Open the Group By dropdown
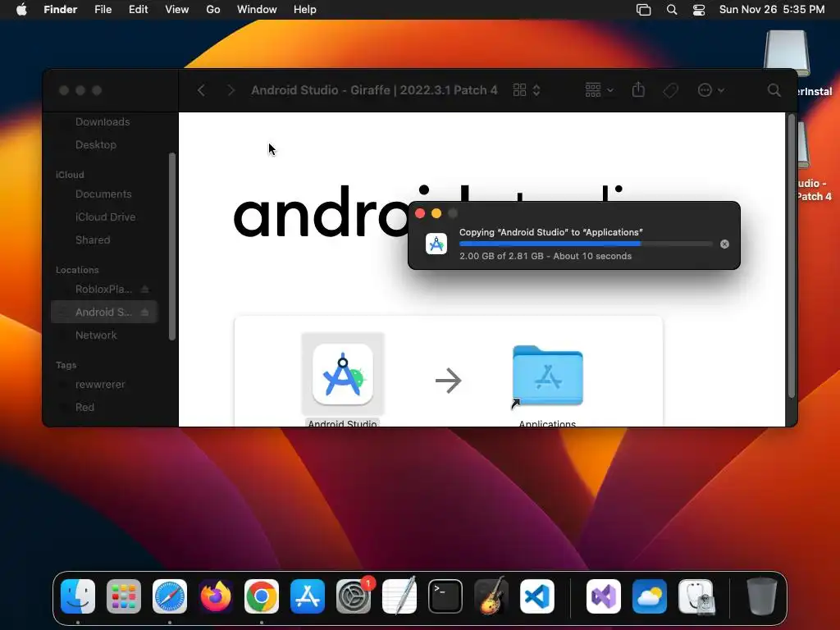The width and height of the screenshot is (840, 630). pos(599,90)
